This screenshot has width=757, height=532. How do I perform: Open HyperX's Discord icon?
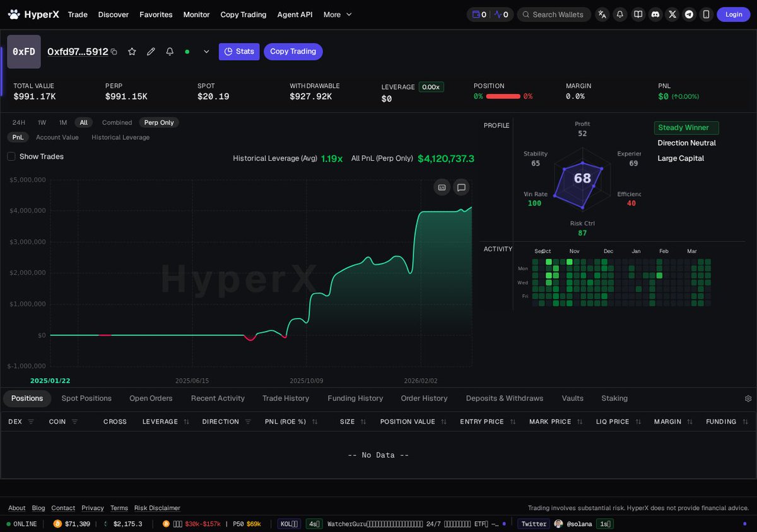click(x=655, y=14)
